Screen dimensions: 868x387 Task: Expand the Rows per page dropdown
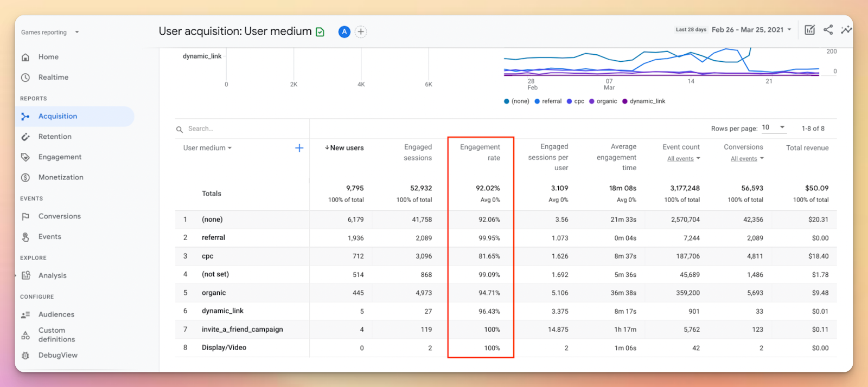[774, 127]
